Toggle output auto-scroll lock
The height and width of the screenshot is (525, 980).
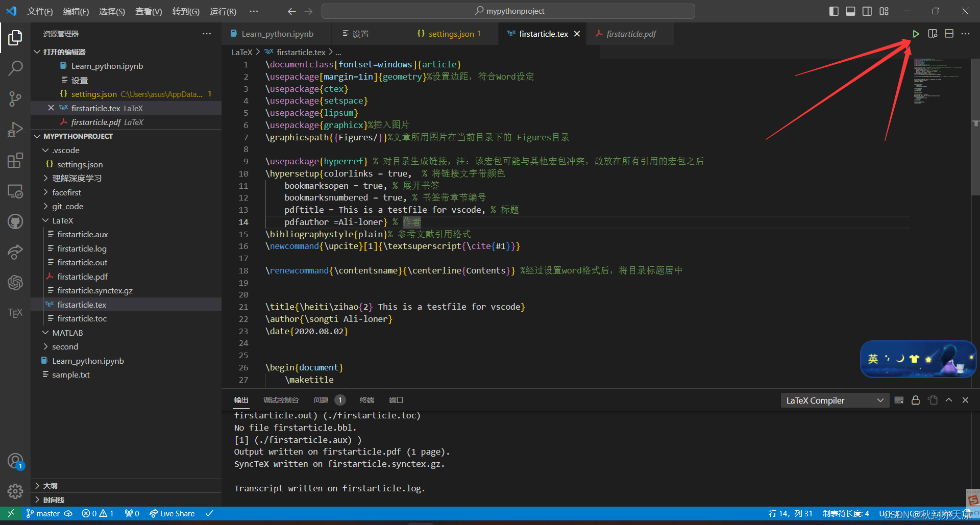click(x=916, y=401)
